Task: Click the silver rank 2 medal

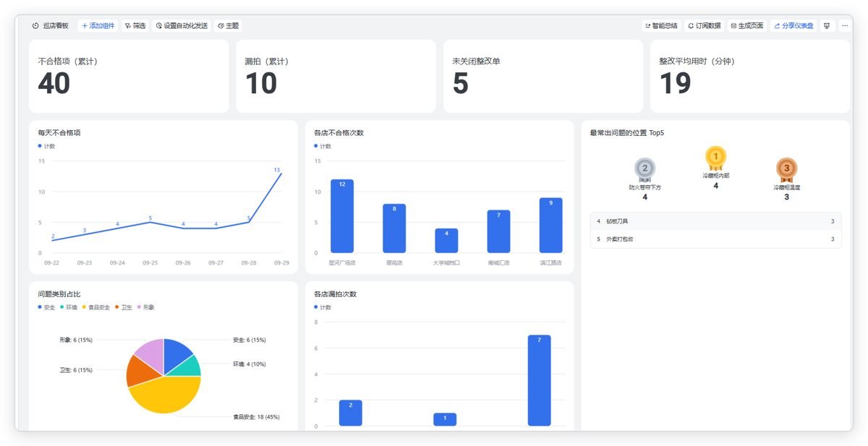Action: [644, 170]
